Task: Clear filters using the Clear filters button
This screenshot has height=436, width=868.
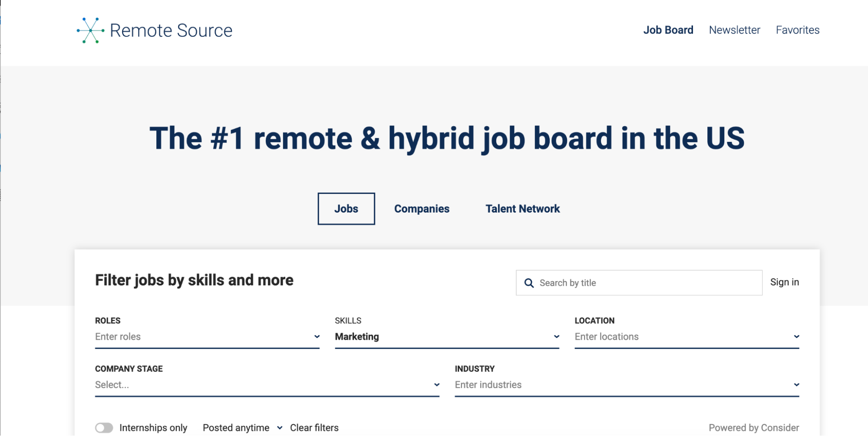Action: coord(314,428)
